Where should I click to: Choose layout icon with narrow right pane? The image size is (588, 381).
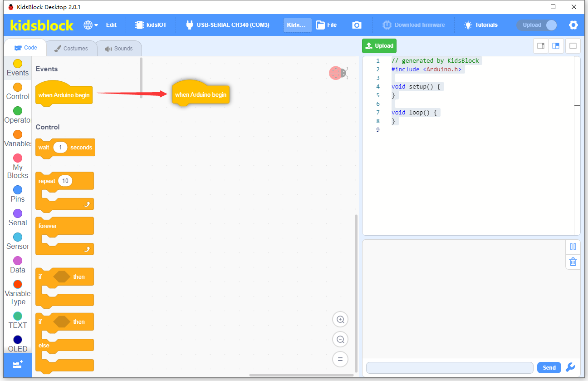[541, 46]
